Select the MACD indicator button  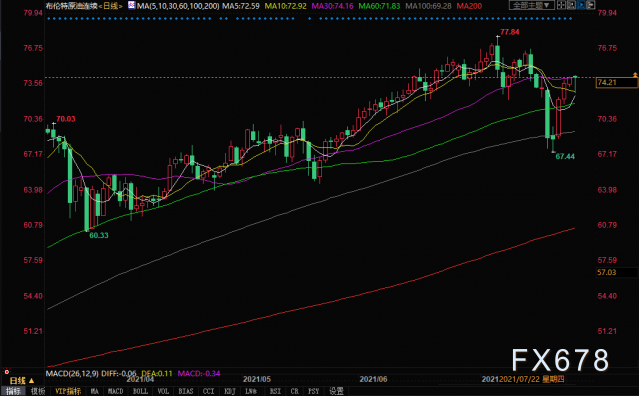tap(116, 391)
